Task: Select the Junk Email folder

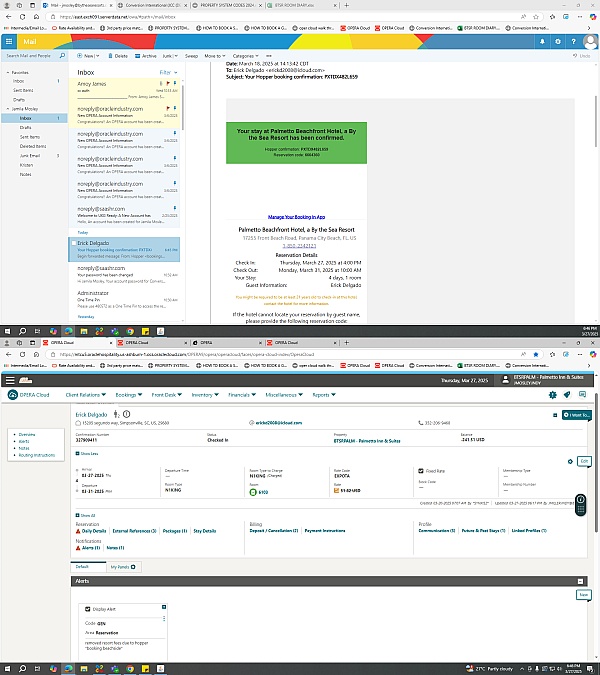Action: pos(30,155)
